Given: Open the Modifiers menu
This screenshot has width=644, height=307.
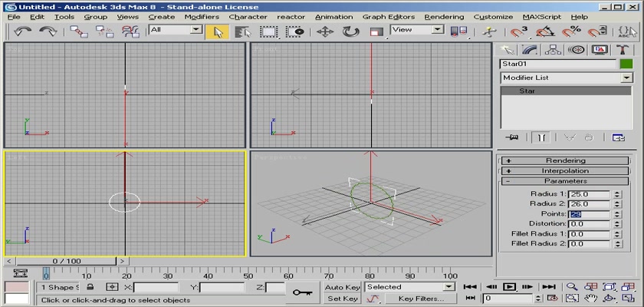Looking at the screenshot, I should 202,17.
